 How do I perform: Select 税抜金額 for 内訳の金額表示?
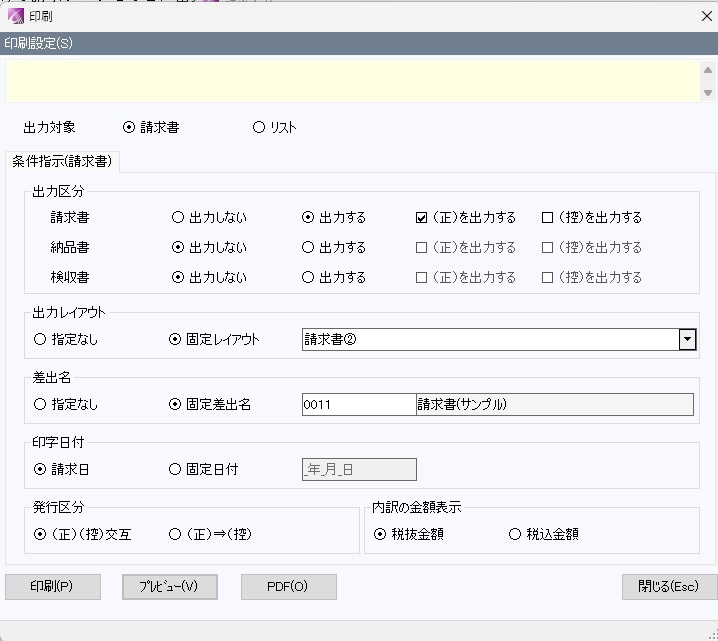[408, 534]
